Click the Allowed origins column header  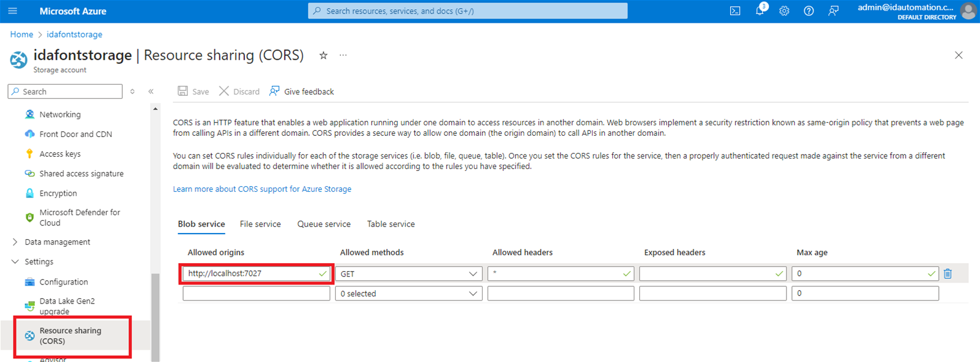(x=216, y=253)
